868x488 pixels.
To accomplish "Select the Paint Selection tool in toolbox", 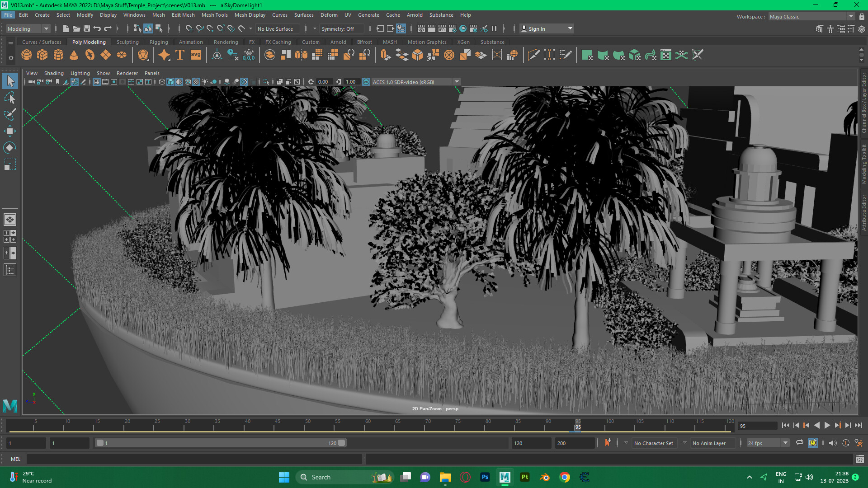I will (10, 114).
